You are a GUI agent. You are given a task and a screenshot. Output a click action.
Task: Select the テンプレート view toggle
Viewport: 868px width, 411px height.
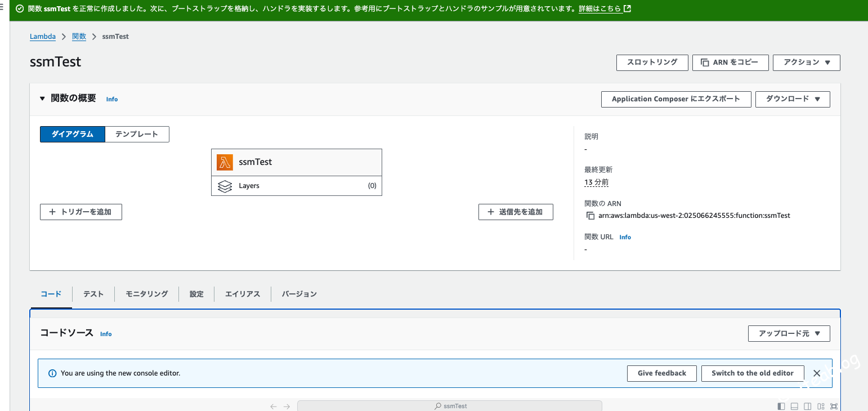(x=137, y=134)
